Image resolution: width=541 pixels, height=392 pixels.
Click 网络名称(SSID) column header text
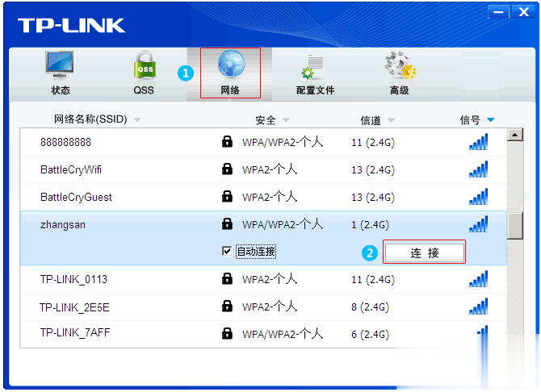(90, 119)
